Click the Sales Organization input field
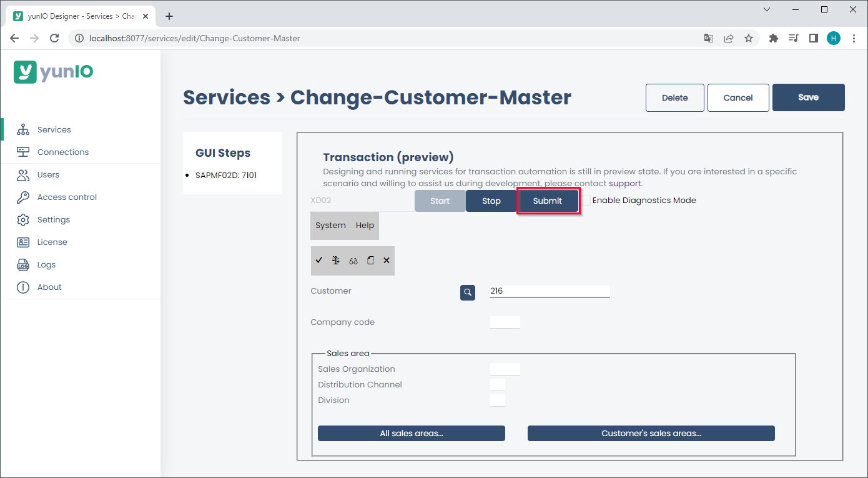Screen dimensions: 868x478 point(505,369)
